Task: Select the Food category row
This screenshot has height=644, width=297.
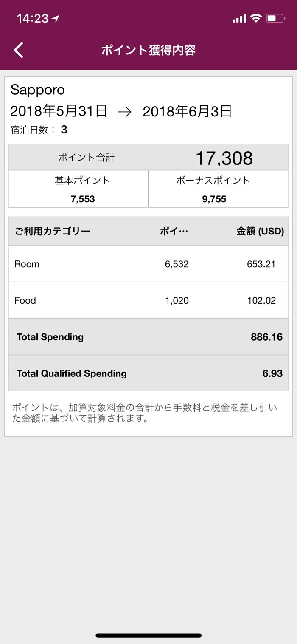Action: 148,301
